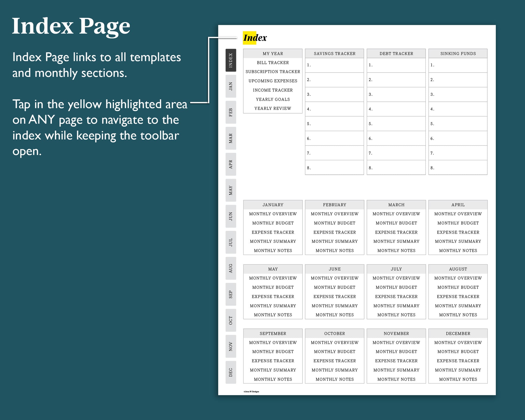This screenshot has width=525, height=420.
Task: Go to the AUG side tab
Action: [x=231, y=268]
